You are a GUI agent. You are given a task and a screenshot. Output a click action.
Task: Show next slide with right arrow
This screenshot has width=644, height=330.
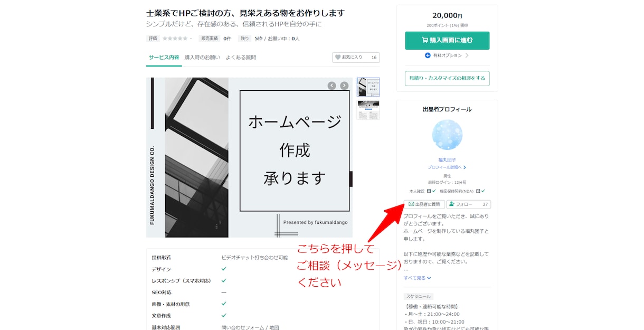tap(344, 86)
